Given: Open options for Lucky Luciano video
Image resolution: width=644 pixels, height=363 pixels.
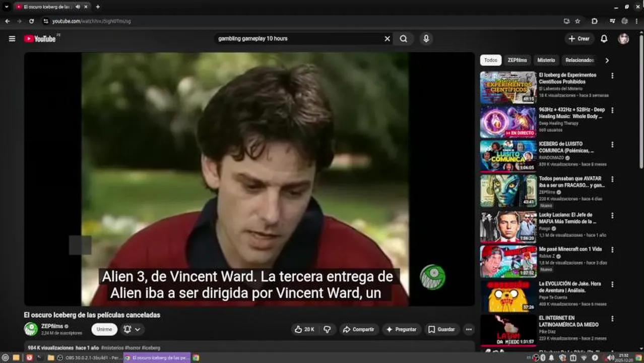Looking at the screenshot, I should pos(612,215).
